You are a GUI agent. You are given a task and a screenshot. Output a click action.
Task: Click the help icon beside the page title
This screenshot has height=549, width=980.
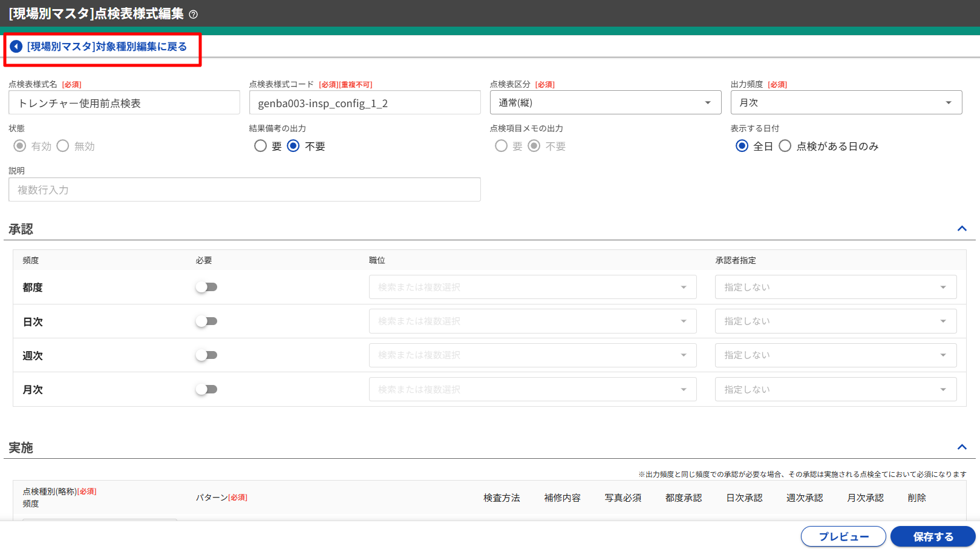pyautogui.click(x=194, y=15)
